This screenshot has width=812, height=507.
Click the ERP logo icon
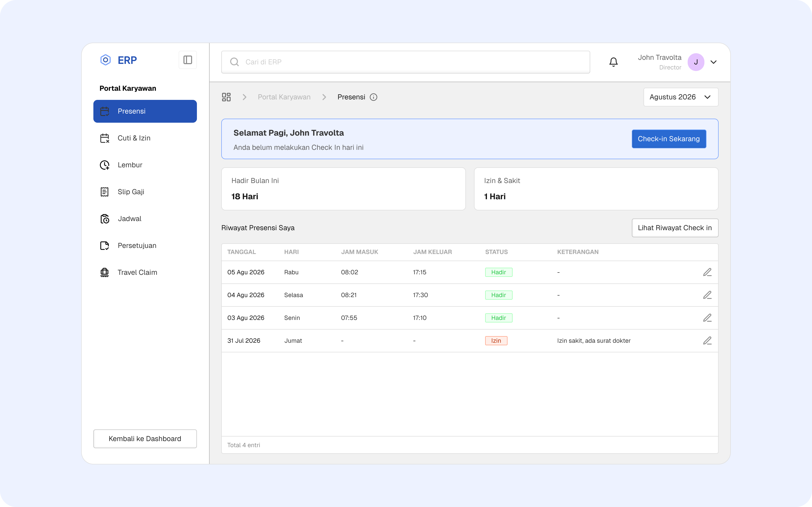point(105,60)
